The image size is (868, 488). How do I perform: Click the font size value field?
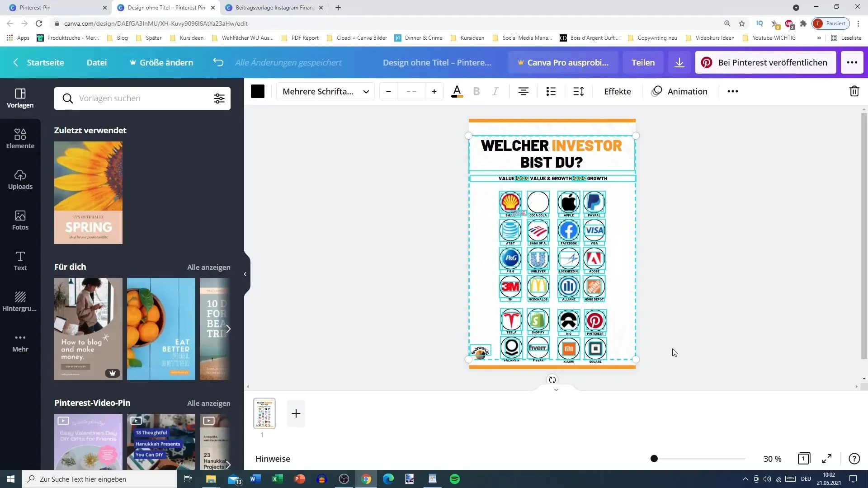(411, 91)
